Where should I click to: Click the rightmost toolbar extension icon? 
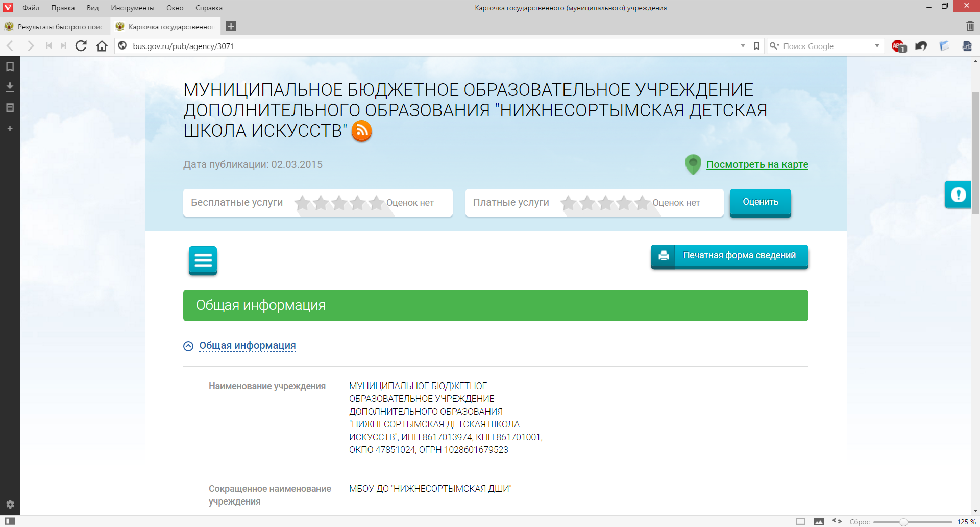point(967,46)
